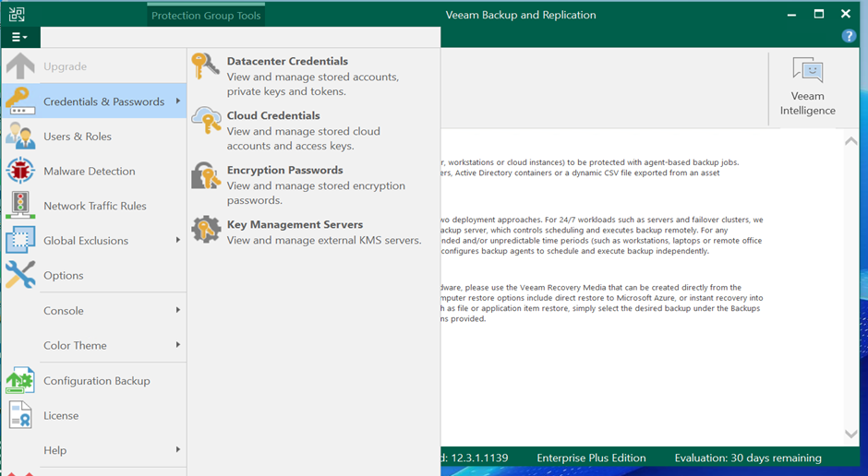Select Options from the main menu
The image size is (868, 476).
tap(94, 275)
